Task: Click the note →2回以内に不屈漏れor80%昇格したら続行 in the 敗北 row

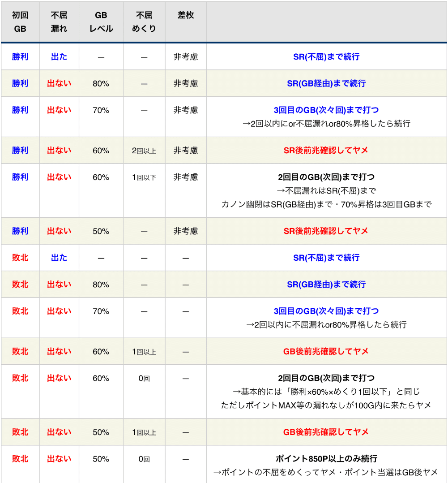Action: (326, 325)
